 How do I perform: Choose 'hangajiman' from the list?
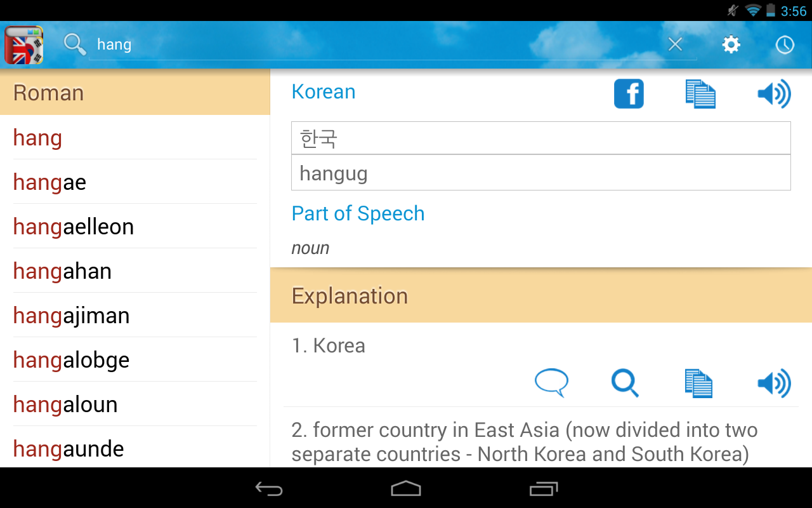135,316
